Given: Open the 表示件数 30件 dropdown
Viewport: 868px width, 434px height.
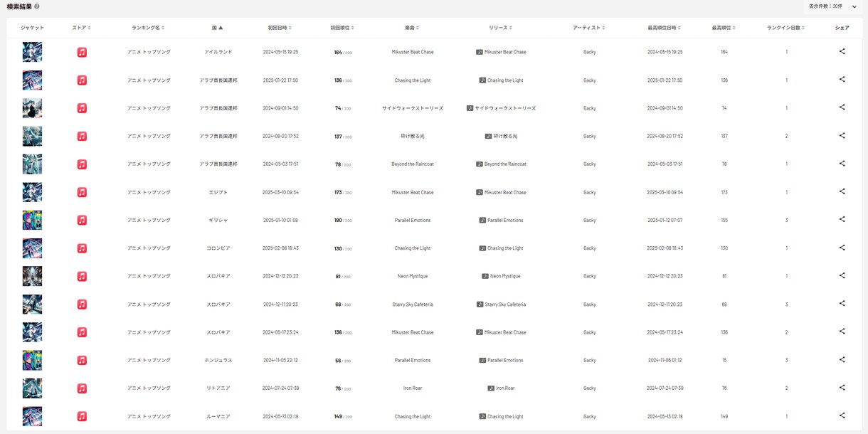Looking at the screenshot, I should 832,6.
